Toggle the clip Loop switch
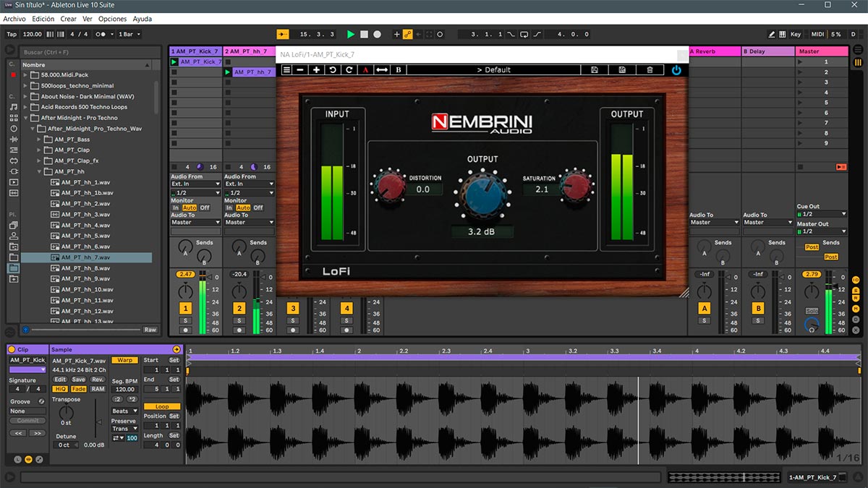 [x=162, y=406]
